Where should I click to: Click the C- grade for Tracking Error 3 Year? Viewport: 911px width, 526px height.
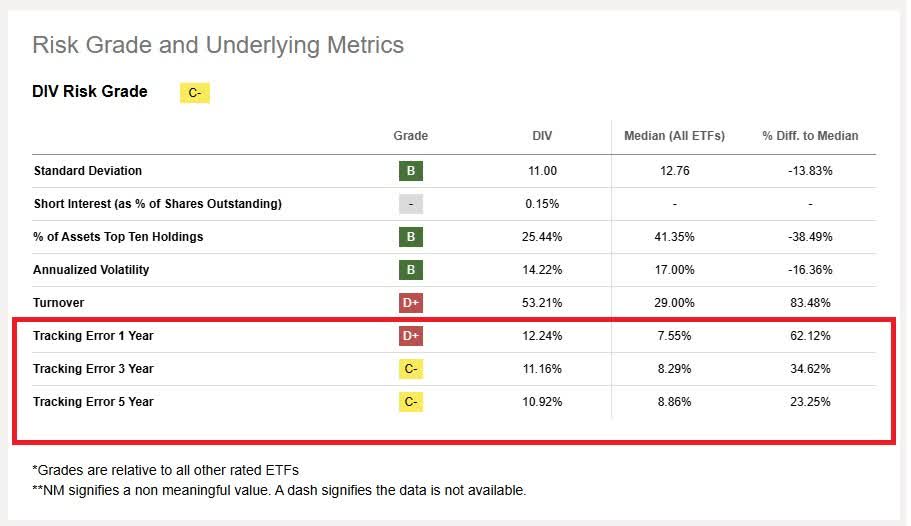tap(410, 369)
